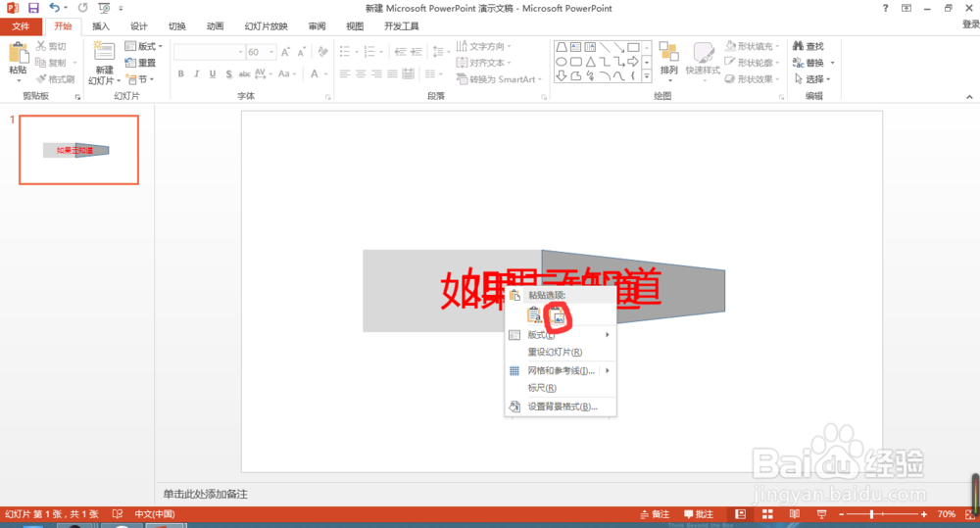This screenshot has height=528, width=980.
Task: Open the File (文件) tab
Action: tap(21, 26)
